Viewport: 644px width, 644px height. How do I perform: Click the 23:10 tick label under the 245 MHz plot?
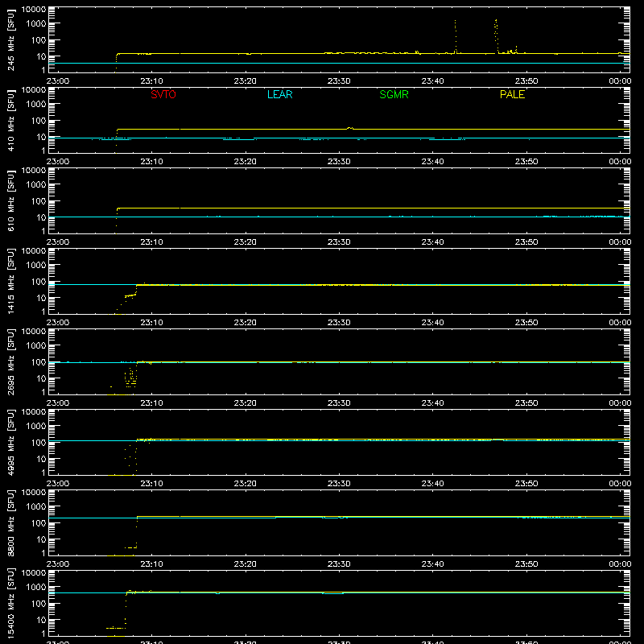[151, 81]
